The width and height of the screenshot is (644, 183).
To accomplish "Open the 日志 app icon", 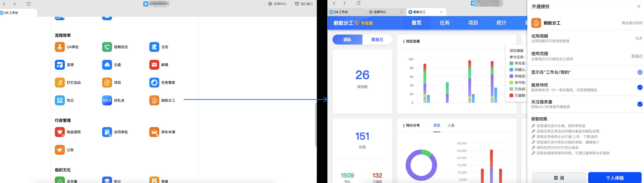I will [x=154, y=47].
